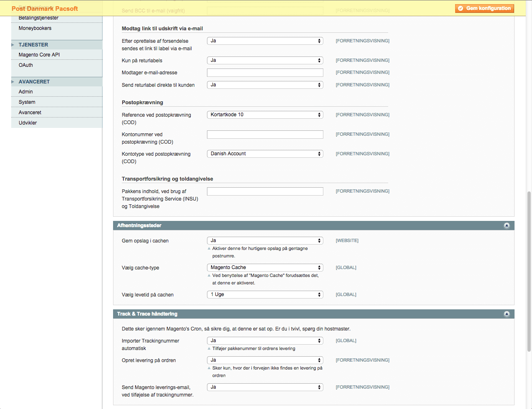This screenshot has height=409, width=532.
Task: Open the Moneybookers sidebar entry
Action: pyautogui.click(x=35, y=28)
